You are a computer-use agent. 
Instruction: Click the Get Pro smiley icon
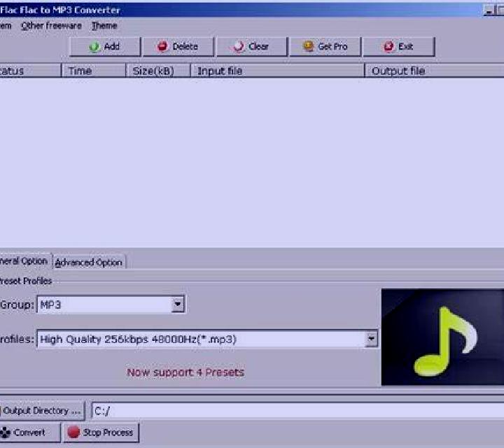[x=308, y=46]
